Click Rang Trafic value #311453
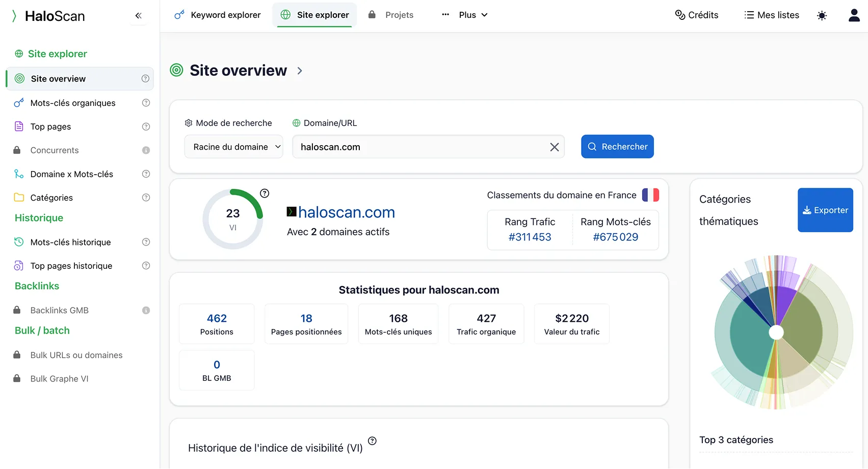 (x=530, y=237)
